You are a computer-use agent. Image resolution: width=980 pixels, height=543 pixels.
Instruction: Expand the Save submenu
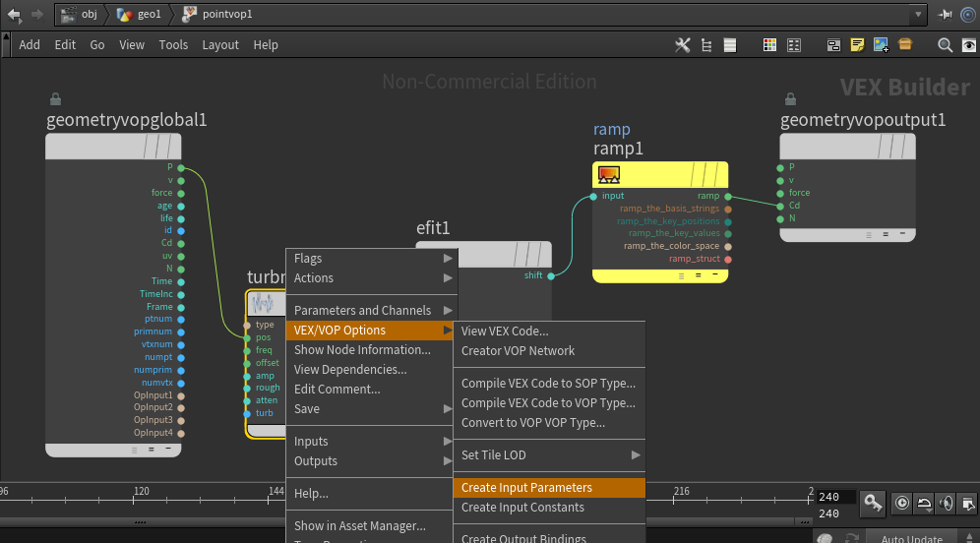click(x=372, y=408)
